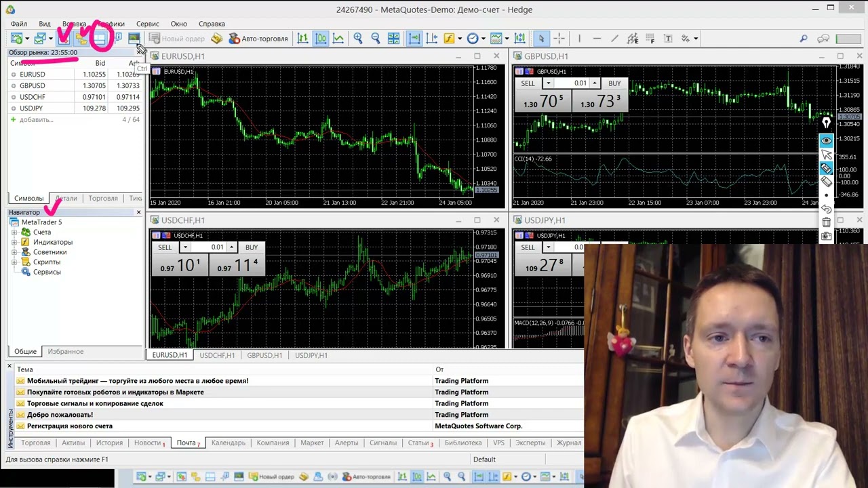
Task: Select the vertical line drawing tool
Action: [580, 39]
